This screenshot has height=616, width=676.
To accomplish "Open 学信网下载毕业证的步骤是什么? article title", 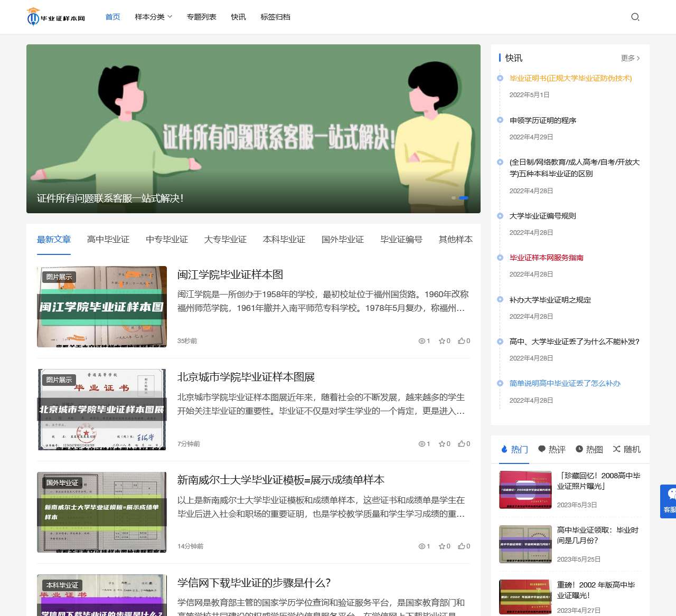I will pos(254,583).
